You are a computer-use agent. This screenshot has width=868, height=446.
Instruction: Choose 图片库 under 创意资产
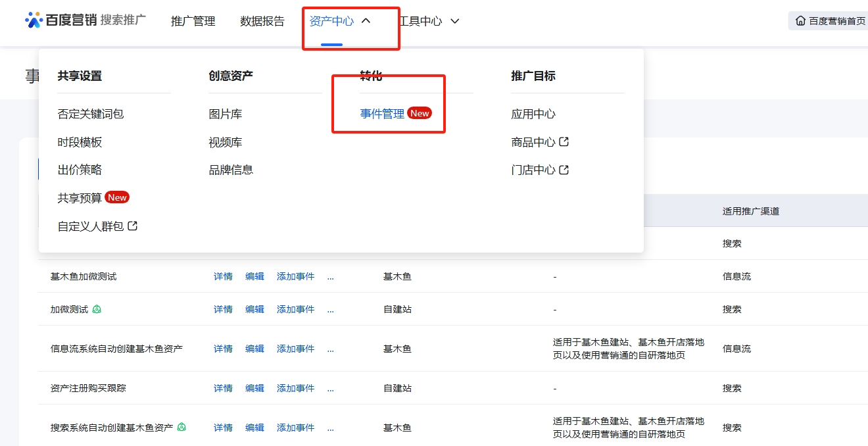coord(226,114)
